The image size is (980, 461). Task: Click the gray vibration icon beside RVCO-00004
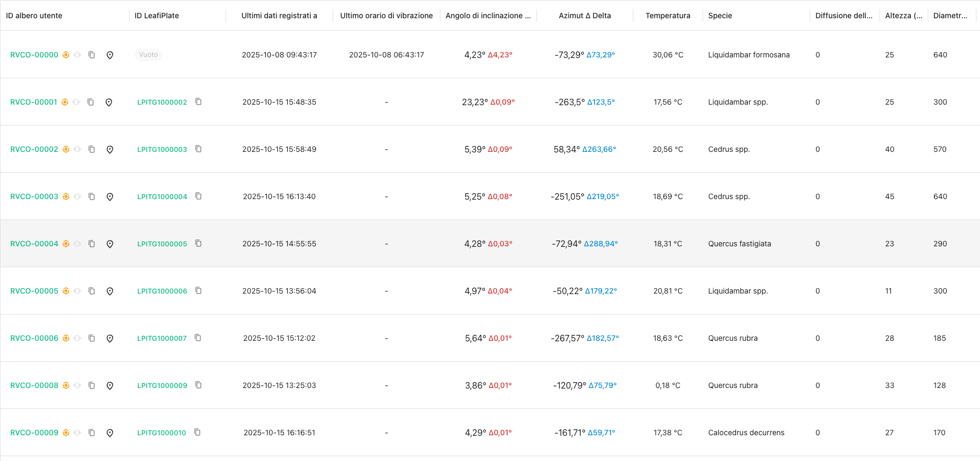point(78,244)
